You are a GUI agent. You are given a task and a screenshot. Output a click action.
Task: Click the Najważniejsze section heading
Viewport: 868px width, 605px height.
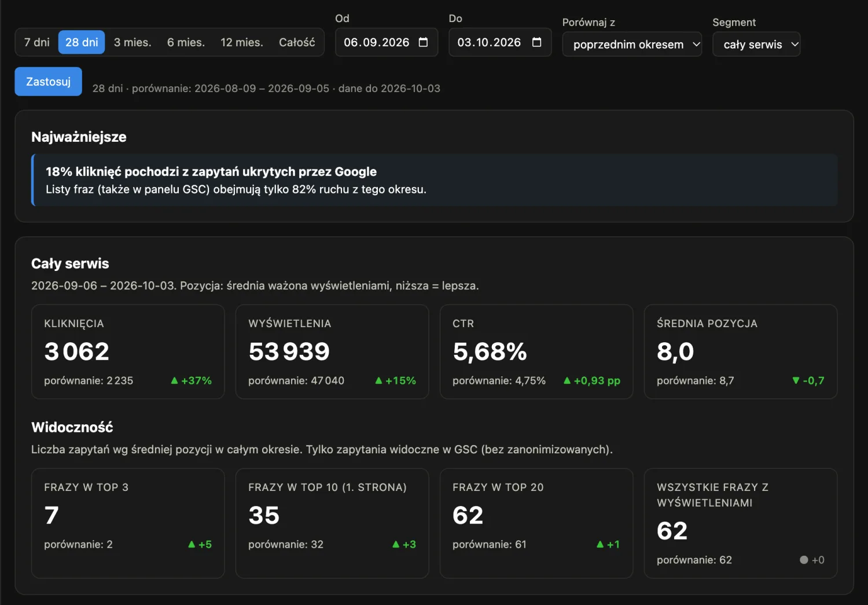(x=79, y=137)
